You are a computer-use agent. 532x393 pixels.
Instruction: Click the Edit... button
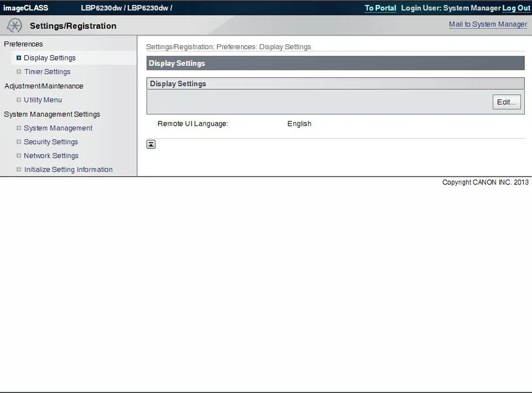click(x=507, y=102)
